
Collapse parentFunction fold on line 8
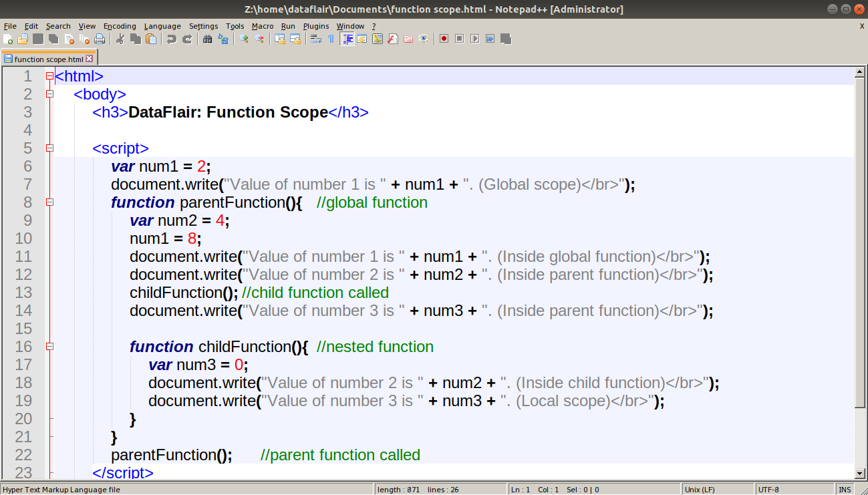pos(49,202)
